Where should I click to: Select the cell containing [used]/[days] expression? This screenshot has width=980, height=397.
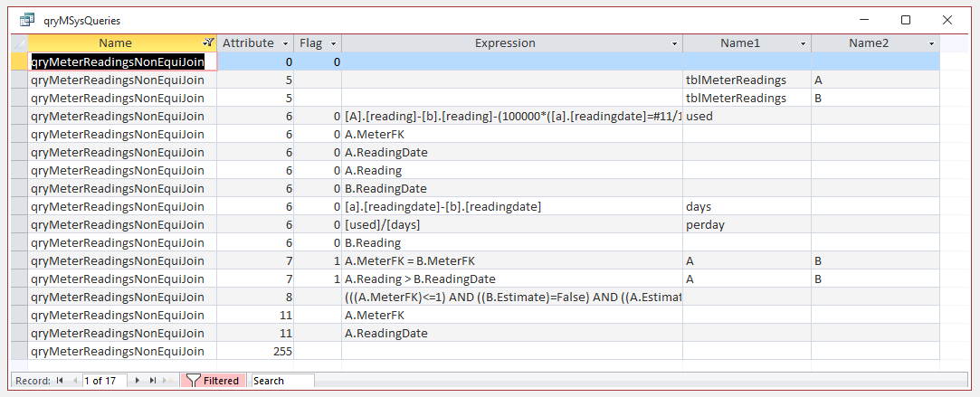tap(512, 224)
